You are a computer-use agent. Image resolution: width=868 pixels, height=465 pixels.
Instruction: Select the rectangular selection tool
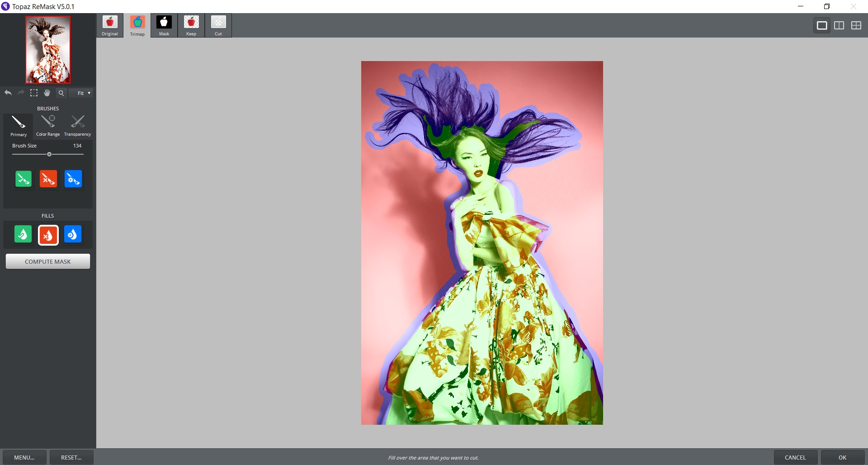(34, 93)
